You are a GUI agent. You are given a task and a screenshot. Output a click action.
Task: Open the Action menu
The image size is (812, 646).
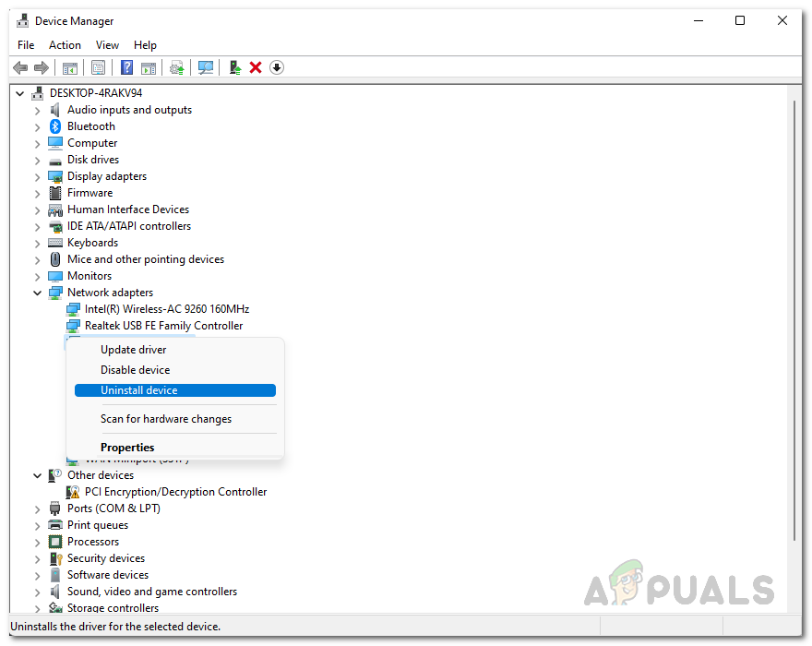65,45
